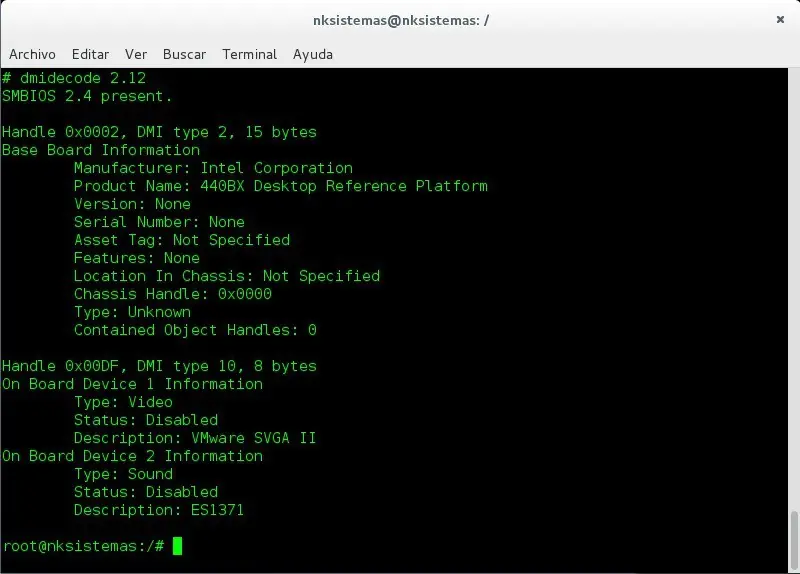Open the Buscar menu
800x574 pixels.
click(184, 54)
